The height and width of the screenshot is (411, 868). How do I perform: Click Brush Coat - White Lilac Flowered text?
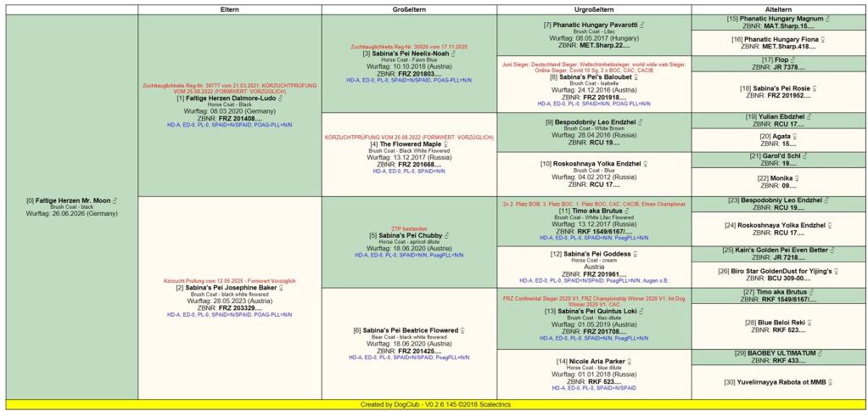coord(594,217)
